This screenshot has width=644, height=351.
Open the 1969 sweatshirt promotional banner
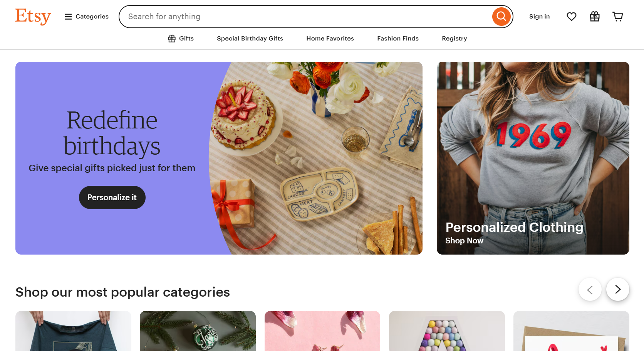[533, 147]
